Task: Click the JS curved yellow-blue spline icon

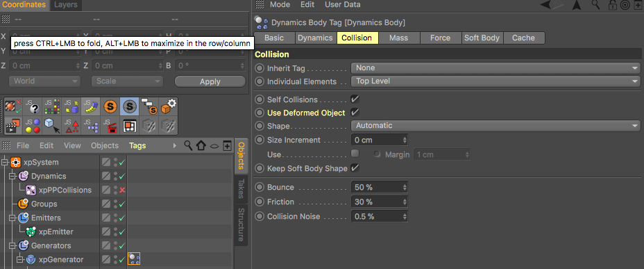Action: pyautogui.click(x=91, y=106)
